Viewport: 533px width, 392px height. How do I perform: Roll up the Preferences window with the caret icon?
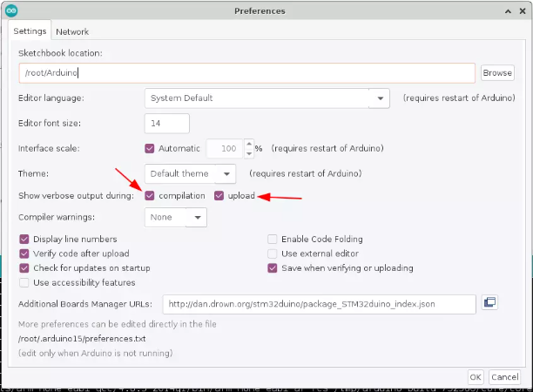[508, 11]
